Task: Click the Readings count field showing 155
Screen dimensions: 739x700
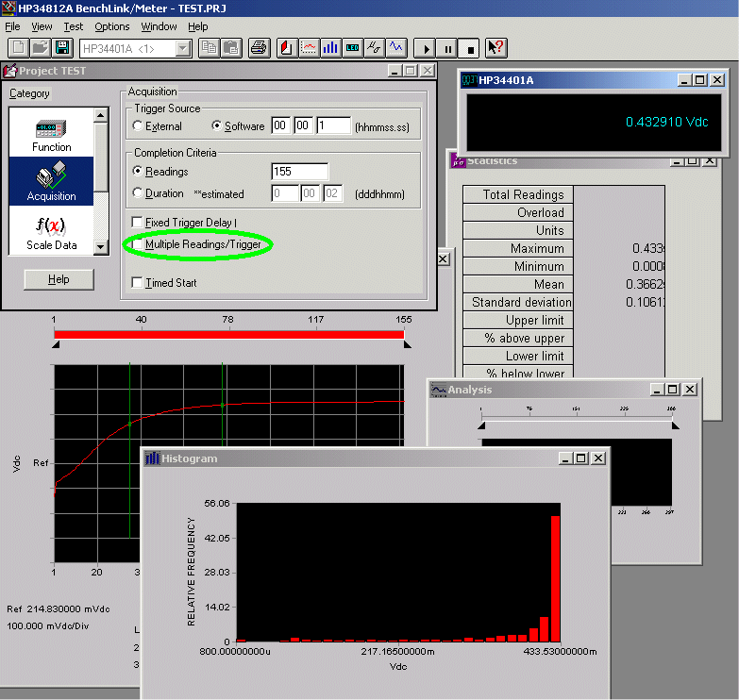Action: pos(300,172)
